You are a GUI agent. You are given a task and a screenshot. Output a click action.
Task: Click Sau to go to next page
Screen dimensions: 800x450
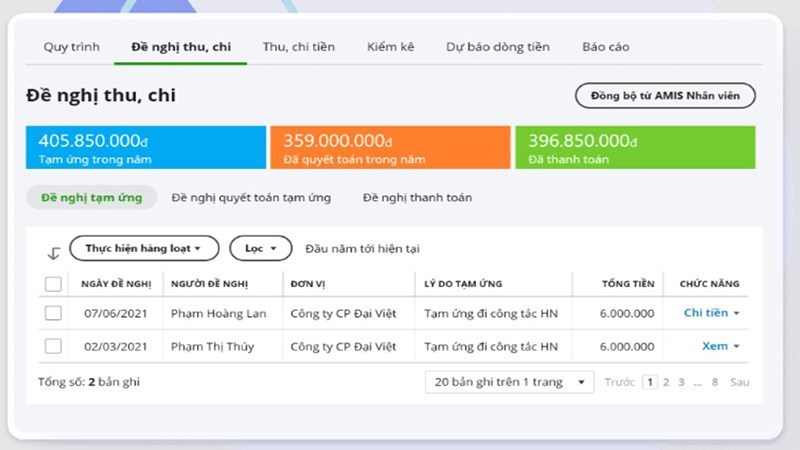pyautogui.click(x=739, y=382)
